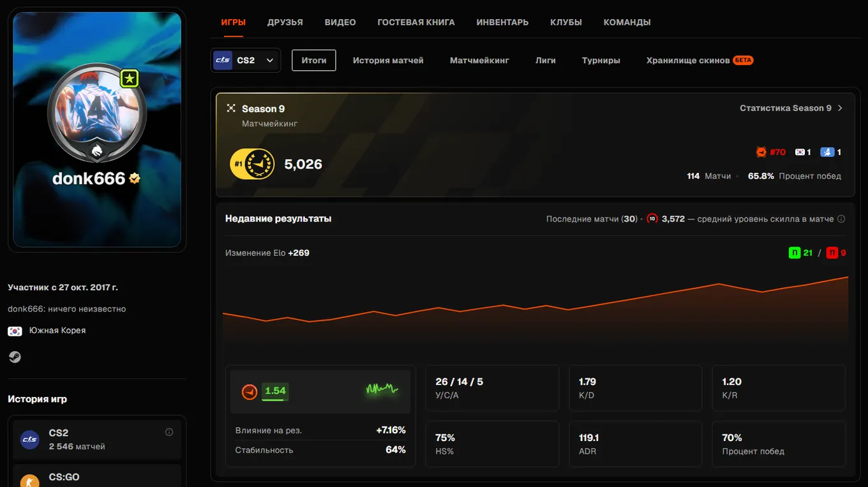Click info icon on CS2 history card

(x=169, y=432)
